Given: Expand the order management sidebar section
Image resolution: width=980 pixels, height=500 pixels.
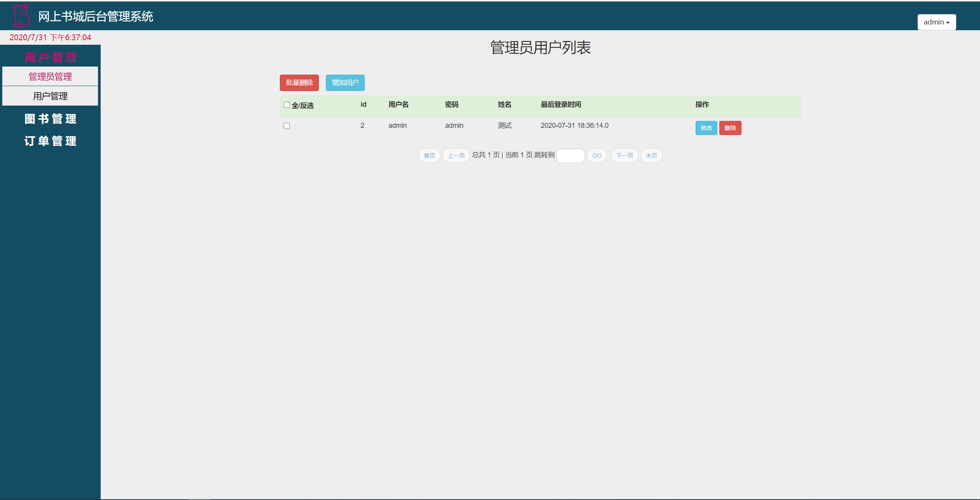Looking at the screenshot, I should [50, 141].
